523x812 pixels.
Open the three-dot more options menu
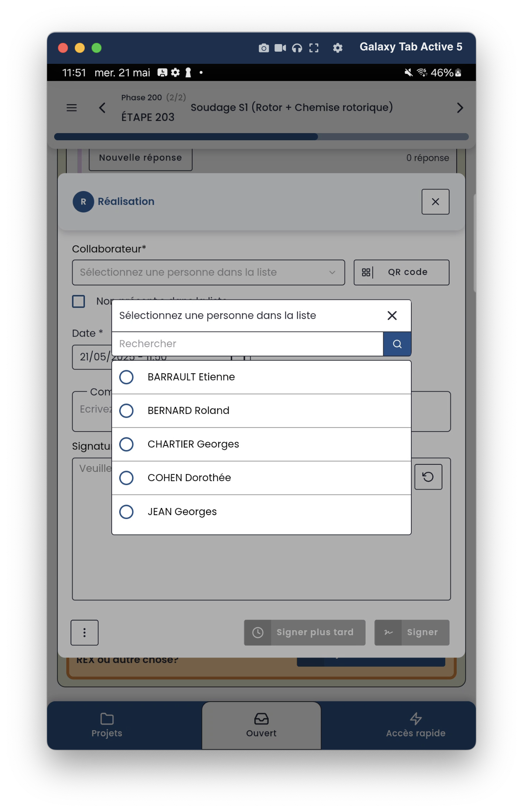click(84, 632)
